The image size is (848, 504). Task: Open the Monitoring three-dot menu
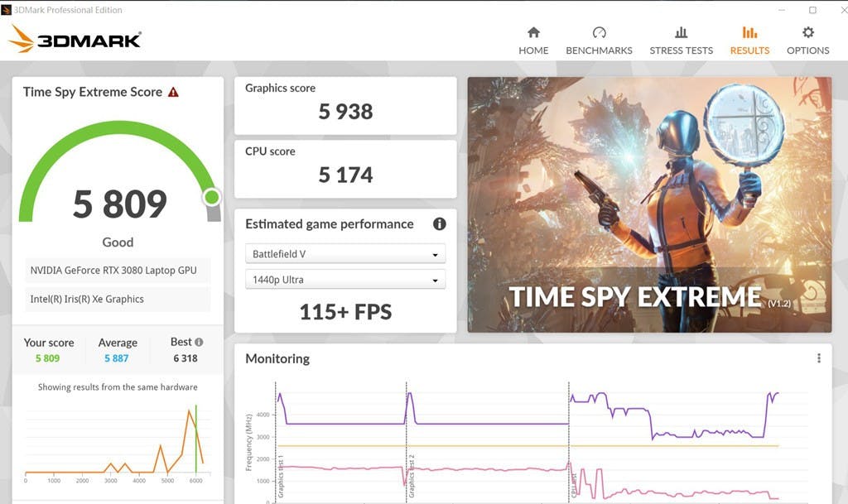(819, 358)
